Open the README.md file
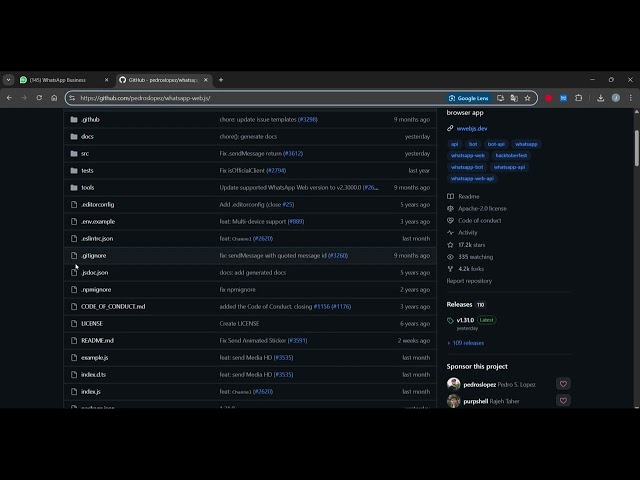640x480 pixels. pyautogui.click(x=97, y=340)
